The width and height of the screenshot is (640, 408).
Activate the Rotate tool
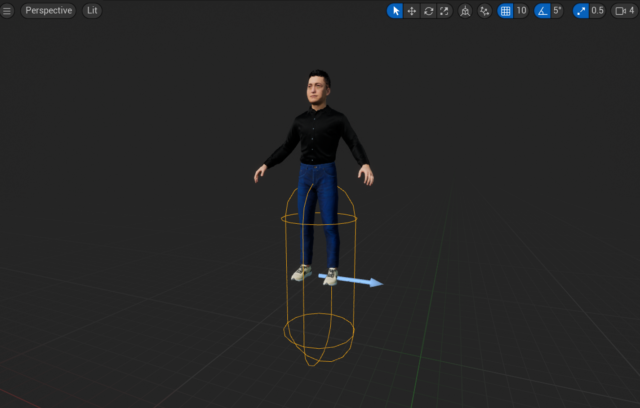pos(428,11)
